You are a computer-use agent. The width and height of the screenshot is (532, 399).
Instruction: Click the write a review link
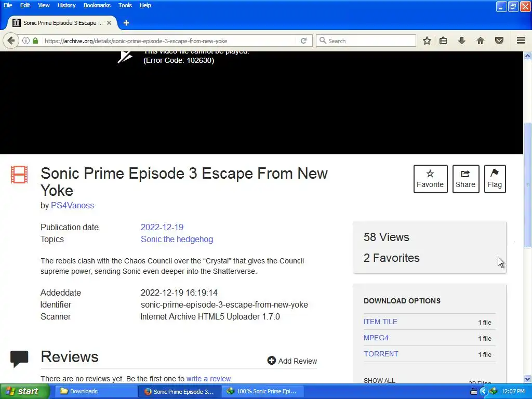coord(209,379)
